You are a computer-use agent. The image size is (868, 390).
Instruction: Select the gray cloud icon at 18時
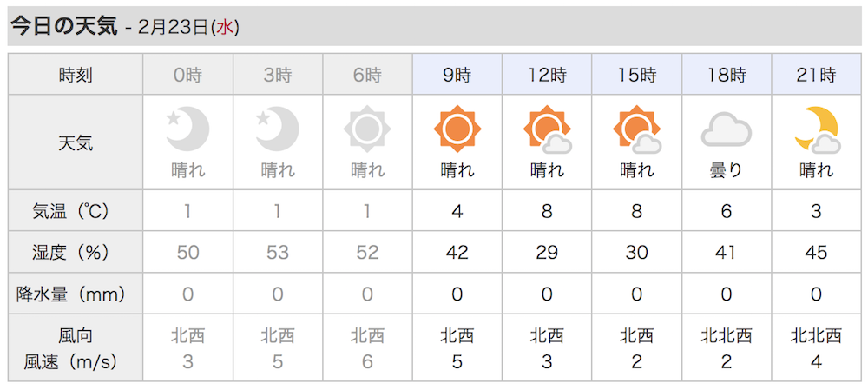[727, 131]
